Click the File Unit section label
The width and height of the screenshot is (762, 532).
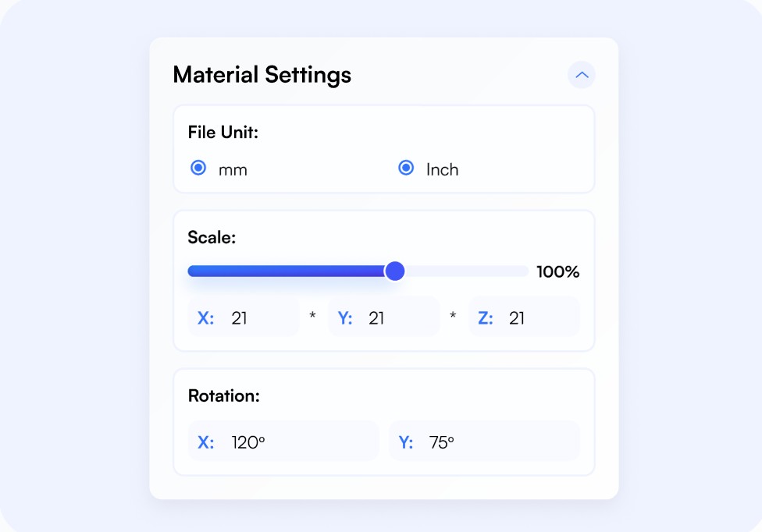pos(223,133)
